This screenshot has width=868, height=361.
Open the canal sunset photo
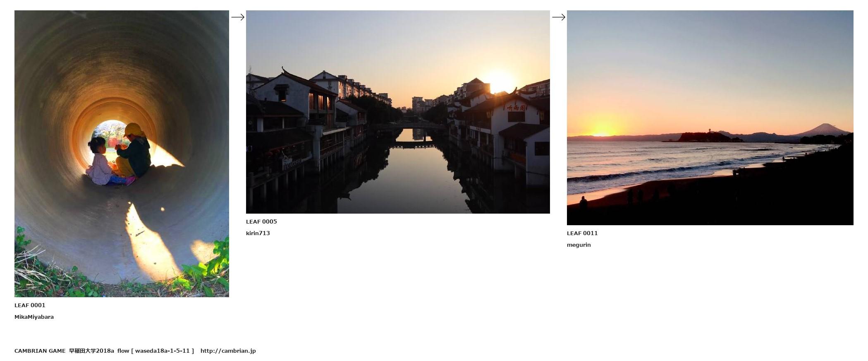point(398,112)
